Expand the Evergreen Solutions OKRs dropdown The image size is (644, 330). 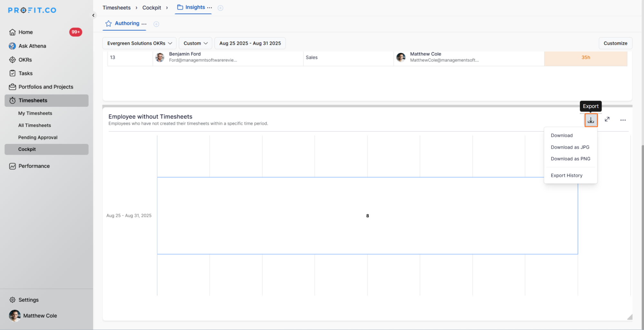pyautogui.click(x=139, y=43)
